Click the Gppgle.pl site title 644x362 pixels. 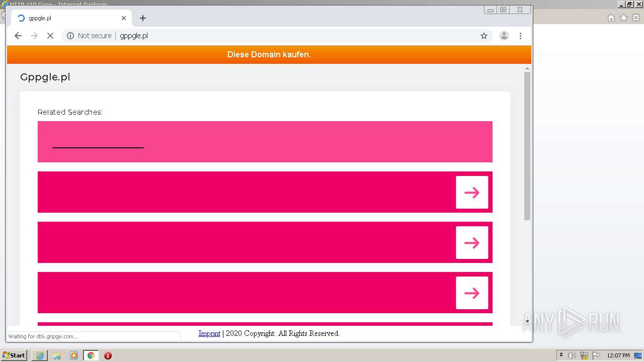pos(45,77)
